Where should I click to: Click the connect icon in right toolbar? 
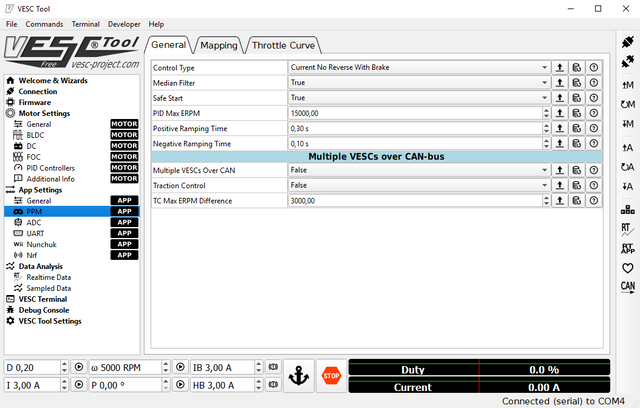[x=627, y=42]
